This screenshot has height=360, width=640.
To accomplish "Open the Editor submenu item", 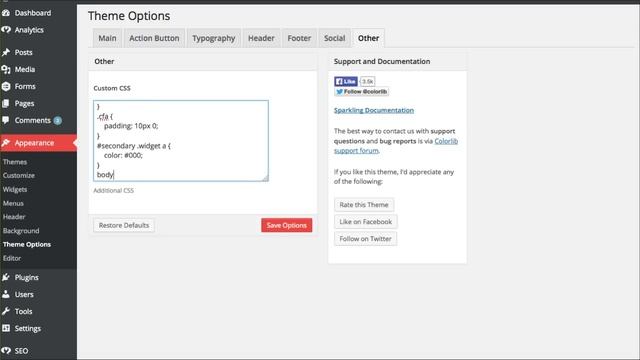I will point(12,258).
